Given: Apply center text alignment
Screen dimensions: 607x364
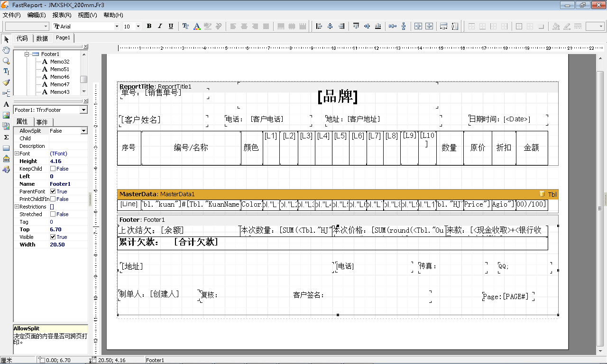Looking at the screenshot, I should 244,27.
